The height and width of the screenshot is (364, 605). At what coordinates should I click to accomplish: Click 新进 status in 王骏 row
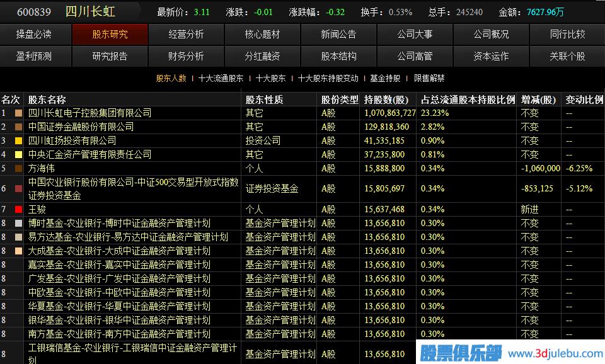click(529, 209)
